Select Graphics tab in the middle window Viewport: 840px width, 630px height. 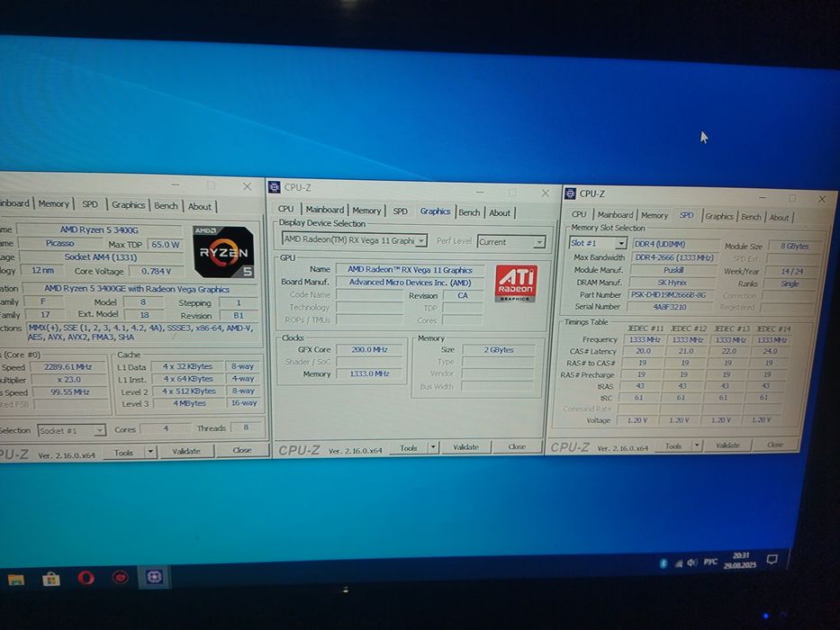coord(435,211)
